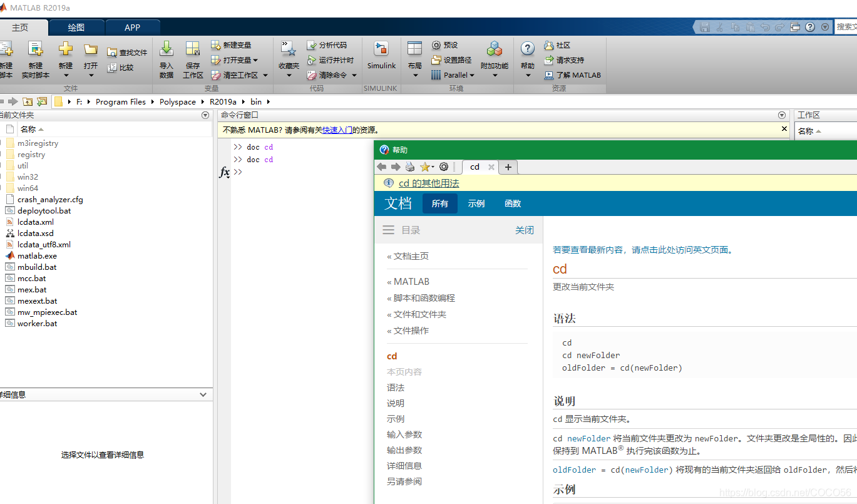The height and width of the screenshot is (504, 857).
Task: Click the 导入数据 icon
Action: (167, 49)
